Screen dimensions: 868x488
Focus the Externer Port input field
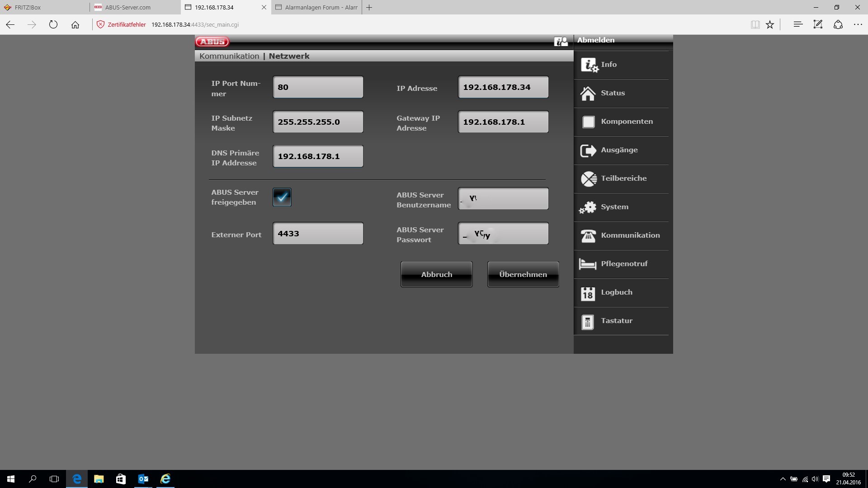tap(317, 234)
